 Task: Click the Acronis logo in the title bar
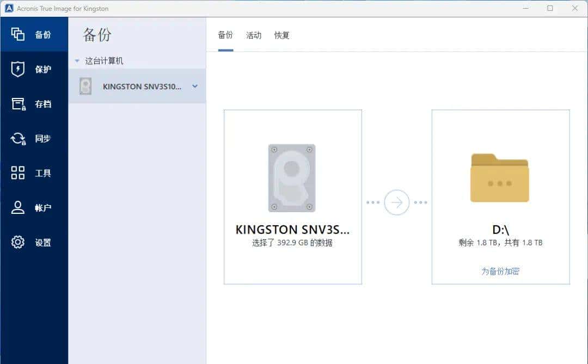coord(10,8)
